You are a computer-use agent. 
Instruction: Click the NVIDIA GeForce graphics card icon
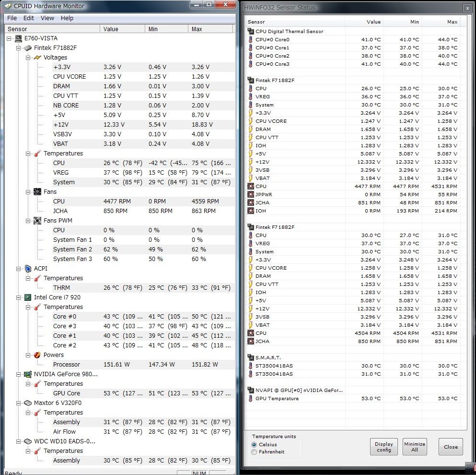coord(28,374)
